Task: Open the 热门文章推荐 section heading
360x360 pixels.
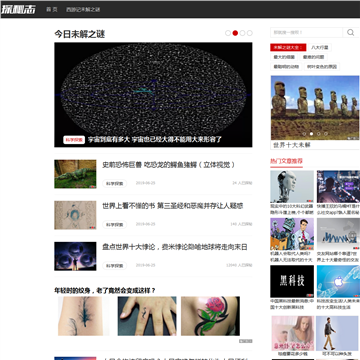Action: [286, 161]
